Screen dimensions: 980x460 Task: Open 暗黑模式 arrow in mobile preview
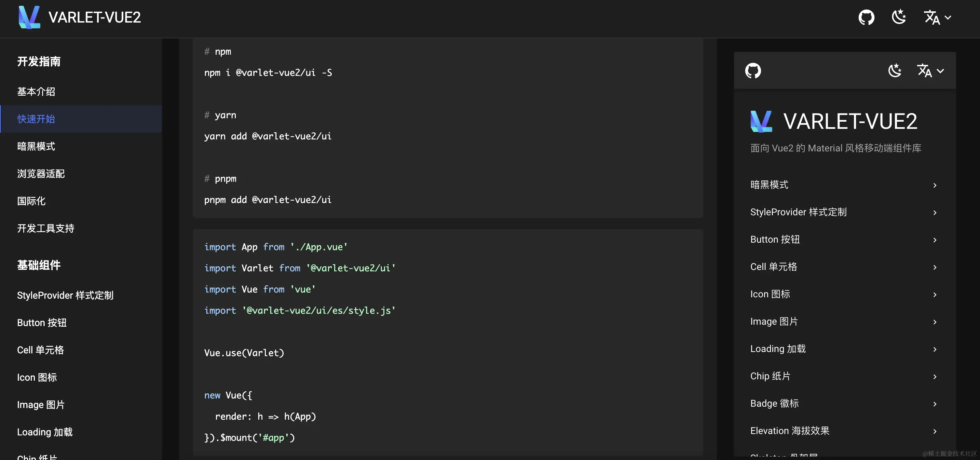pos(935,185)
